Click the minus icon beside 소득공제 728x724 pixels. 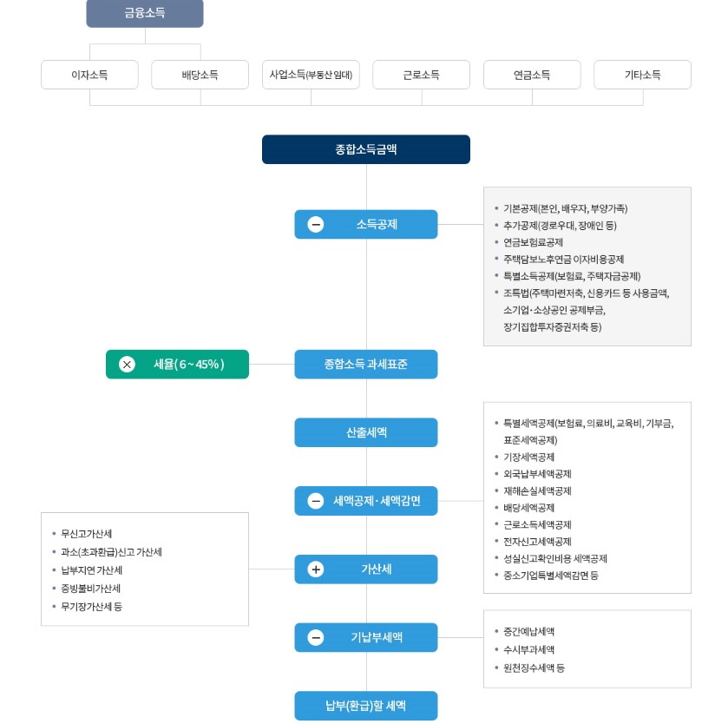(316, 224)
